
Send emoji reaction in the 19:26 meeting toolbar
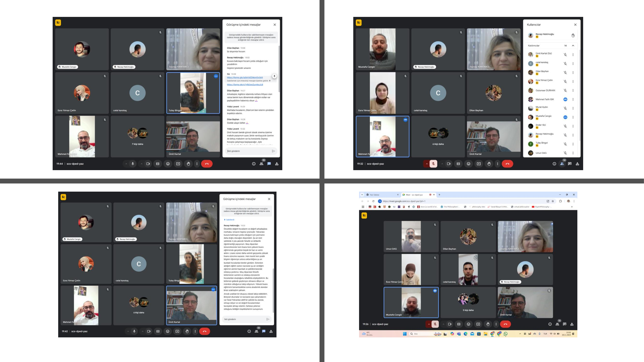click(468, 324)
